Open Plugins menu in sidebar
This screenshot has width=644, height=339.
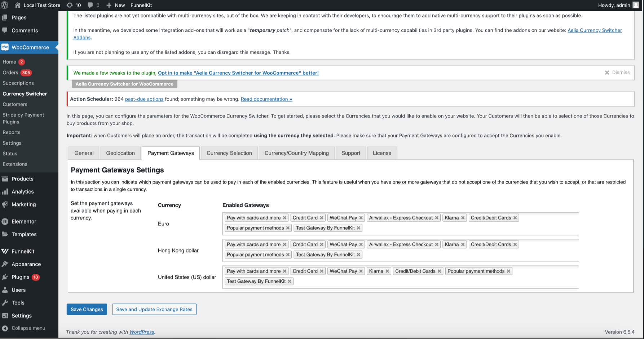pyautogui.click(x=20, y=277)
